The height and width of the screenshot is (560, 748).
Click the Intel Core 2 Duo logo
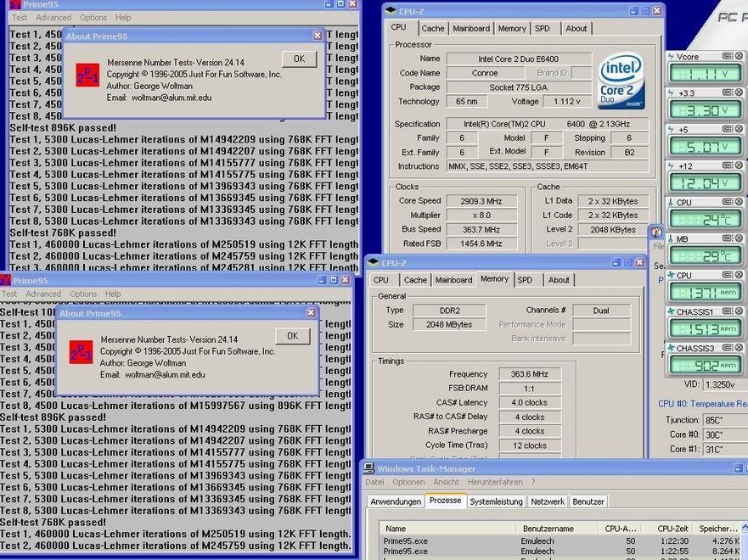(x=620, y=81)
